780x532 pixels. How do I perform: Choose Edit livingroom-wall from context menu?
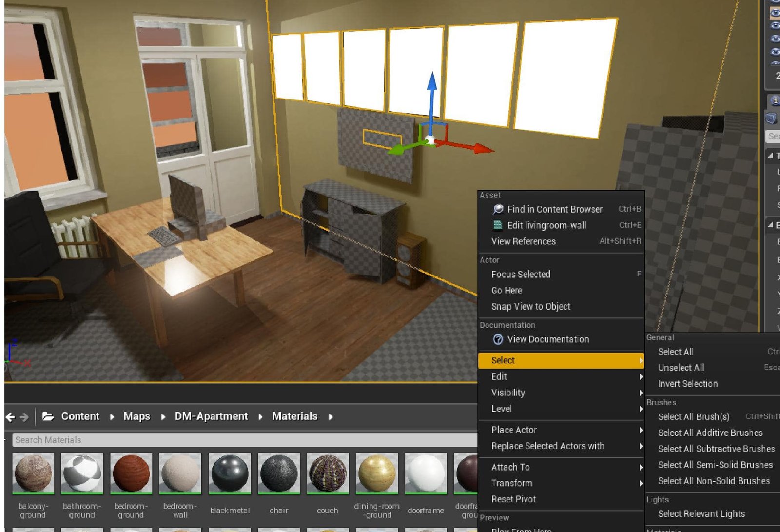click(561, 225)
